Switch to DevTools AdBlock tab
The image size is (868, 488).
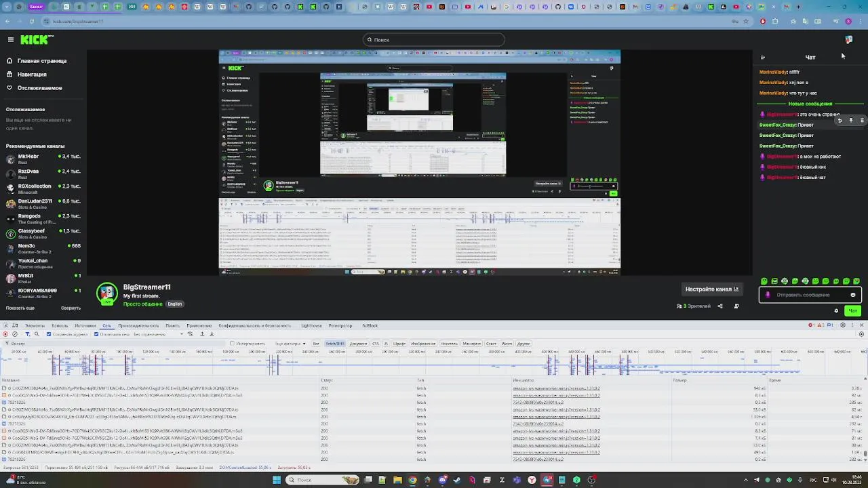coord(370,325)
